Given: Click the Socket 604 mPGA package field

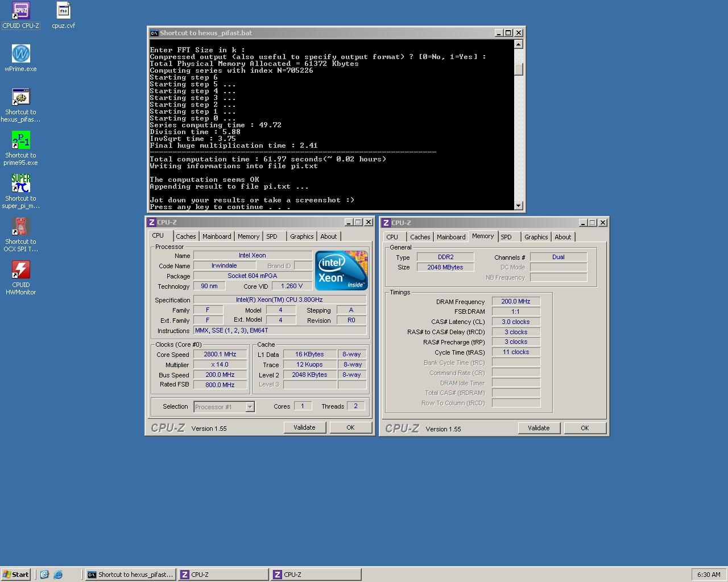Looking at the screenshot, I should pos(253,276).
